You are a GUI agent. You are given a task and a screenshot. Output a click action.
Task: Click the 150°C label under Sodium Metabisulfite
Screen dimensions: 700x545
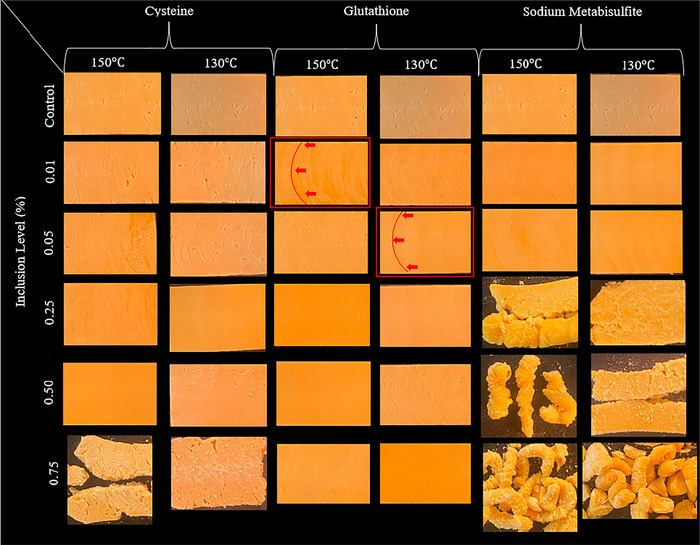[x=526, y=64]
